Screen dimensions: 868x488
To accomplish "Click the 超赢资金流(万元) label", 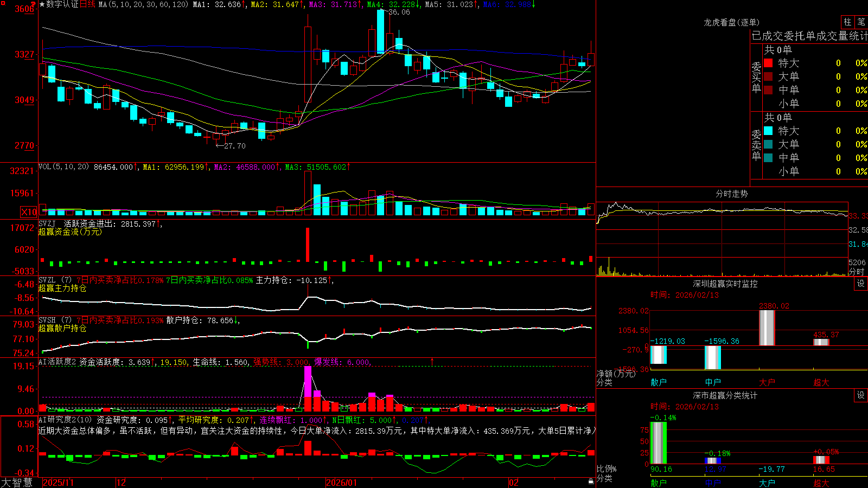I will coord(70,232).
